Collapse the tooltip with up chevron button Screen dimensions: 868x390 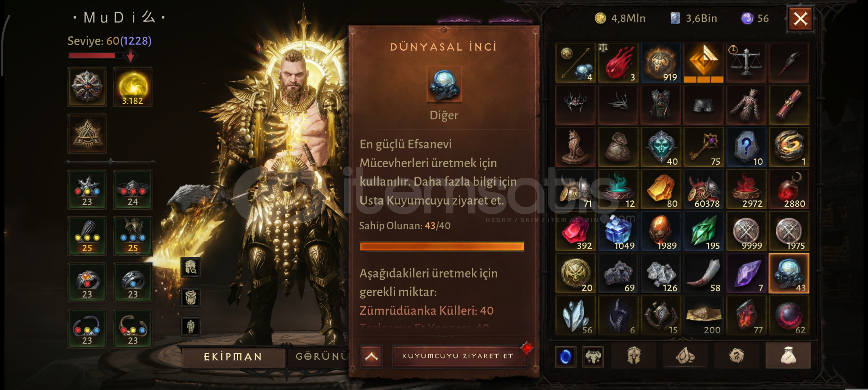(371, 356)
